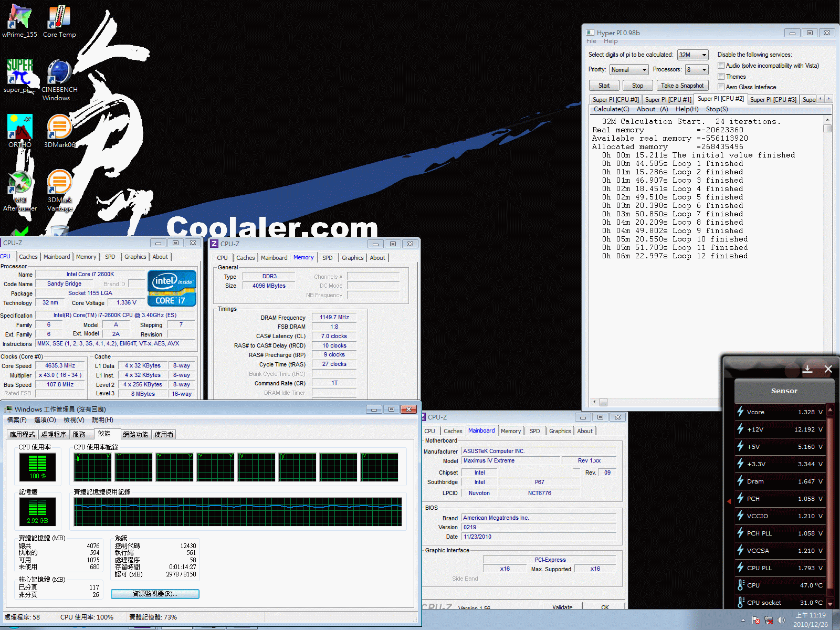Launch MSI Afterburner from the desktop
The height and width of the screenshot is (630, 840).
click(19, 191)
